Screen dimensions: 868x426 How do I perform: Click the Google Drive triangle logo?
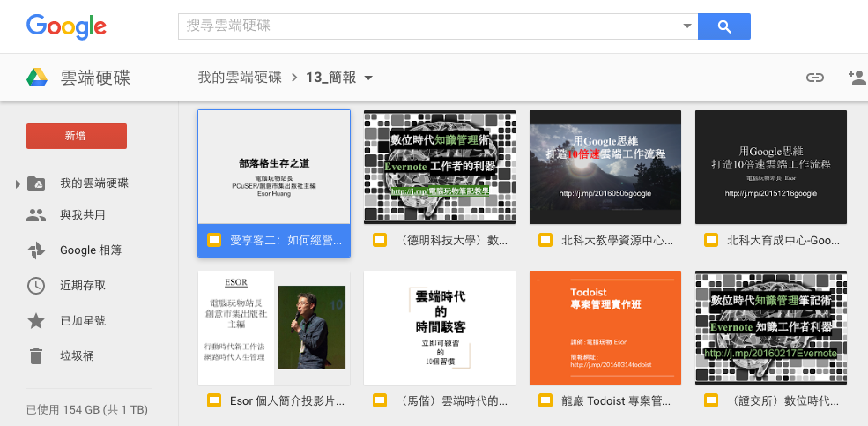(x=37, y=78)
